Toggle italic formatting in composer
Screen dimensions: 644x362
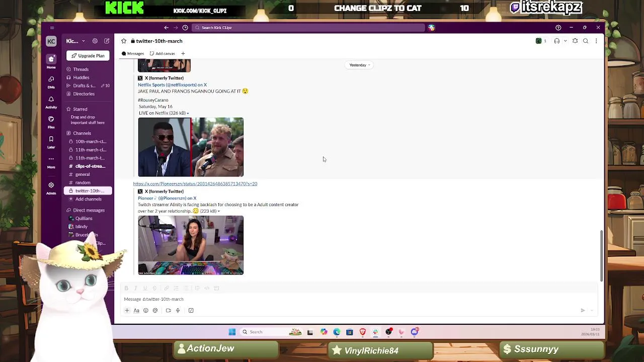click(x=135, y=288)
